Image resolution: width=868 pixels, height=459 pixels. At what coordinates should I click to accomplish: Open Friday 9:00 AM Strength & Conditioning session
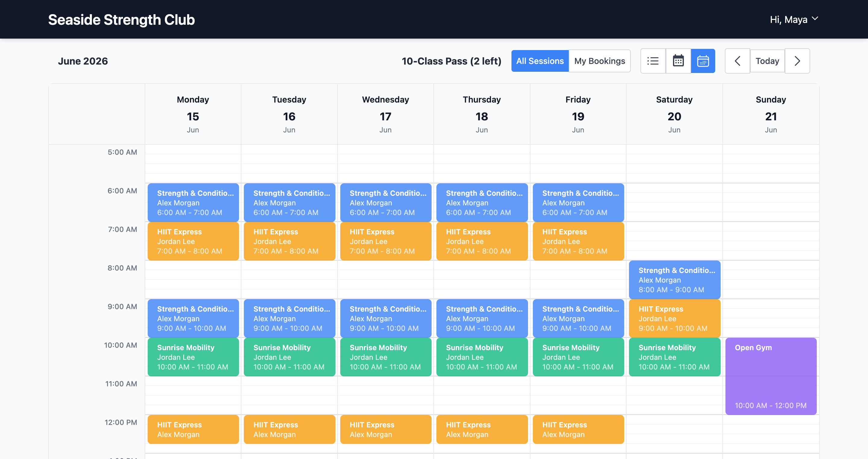pos(578,318)
